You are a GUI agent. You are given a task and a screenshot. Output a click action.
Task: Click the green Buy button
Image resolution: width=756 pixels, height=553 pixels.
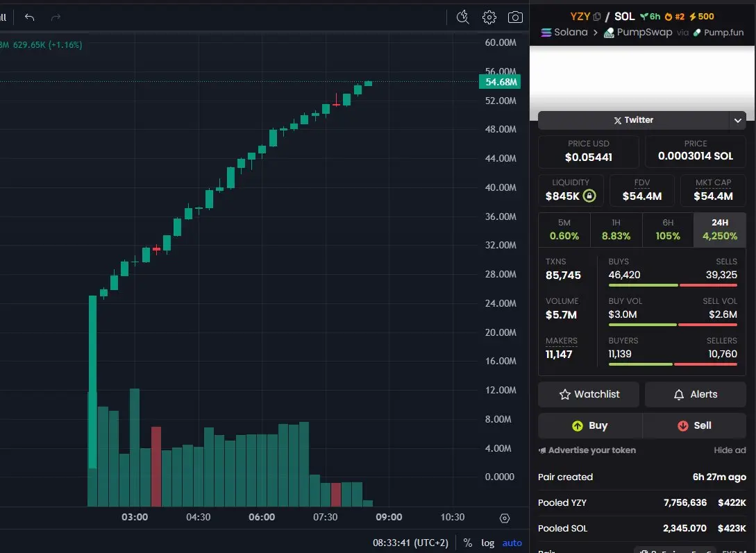point(590,426)
